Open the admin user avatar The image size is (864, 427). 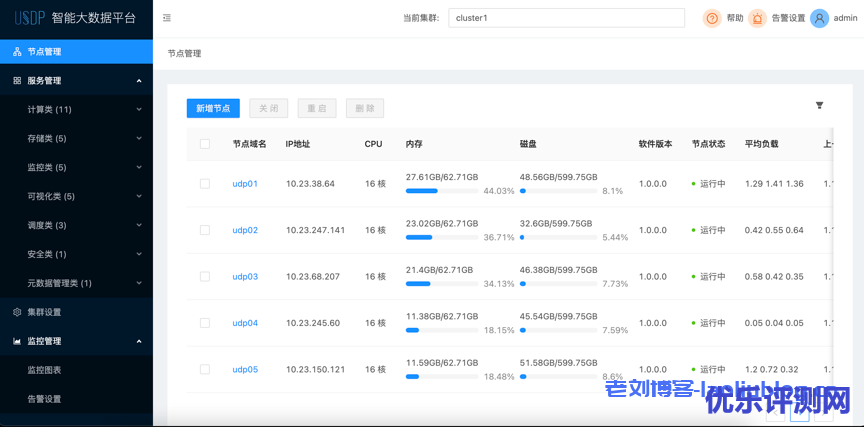click(820, 18)
